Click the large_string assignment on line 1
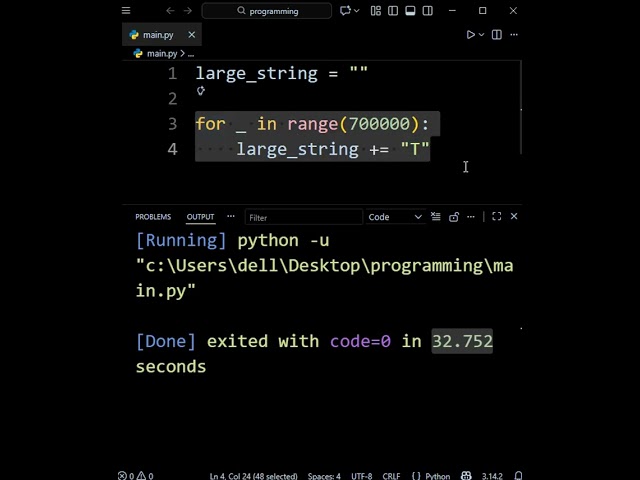640x480 pixels. (x=282, y=74)
